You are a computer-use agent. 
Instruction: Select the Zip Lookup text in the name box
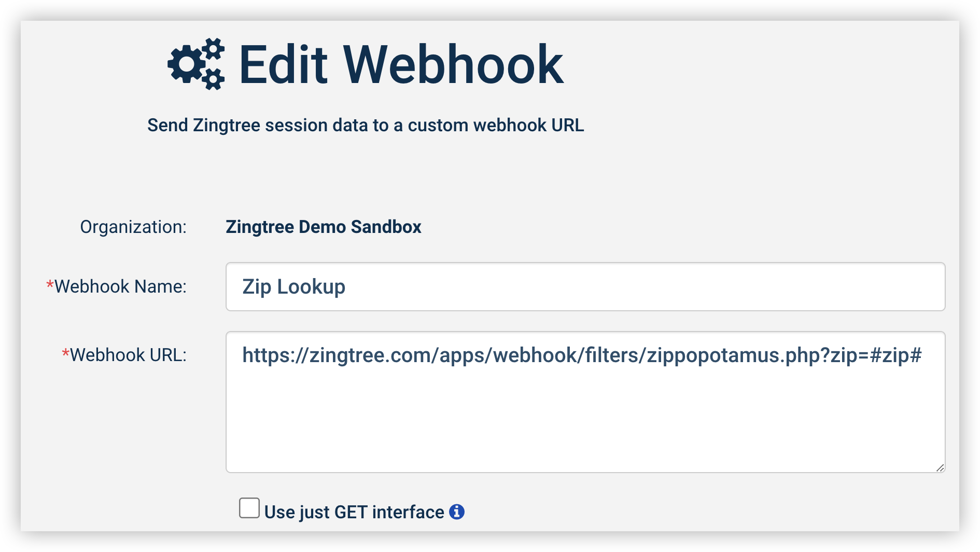tap(294, 286)
